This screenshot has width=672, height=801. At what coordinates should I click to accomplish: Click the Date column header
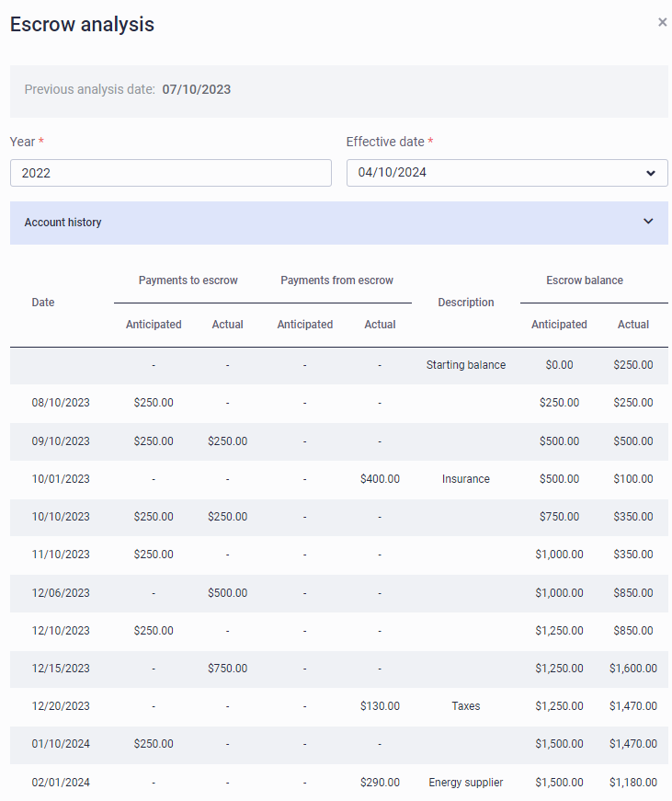click(x=43, y=303)
